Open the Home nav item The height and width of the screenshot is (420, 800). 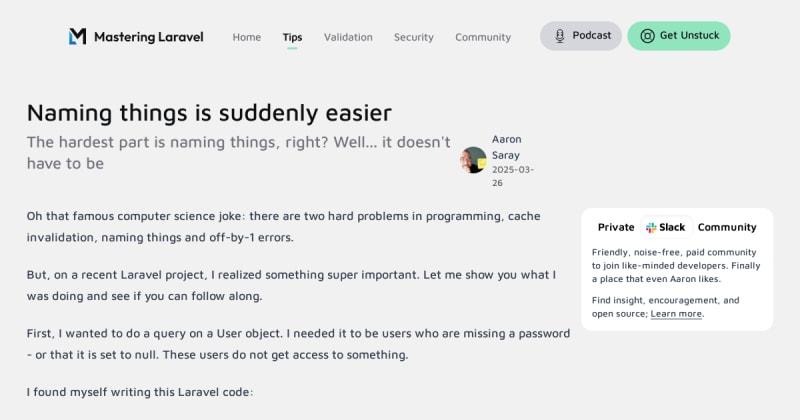coord(247,37)
